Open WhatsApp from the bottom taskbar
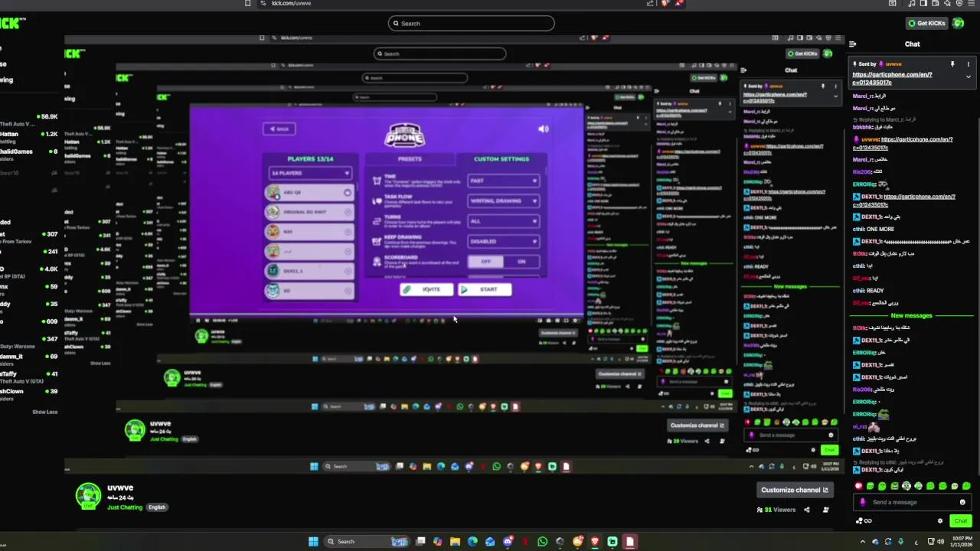Viewport: 980px width, 551px height. coord(543,541)
